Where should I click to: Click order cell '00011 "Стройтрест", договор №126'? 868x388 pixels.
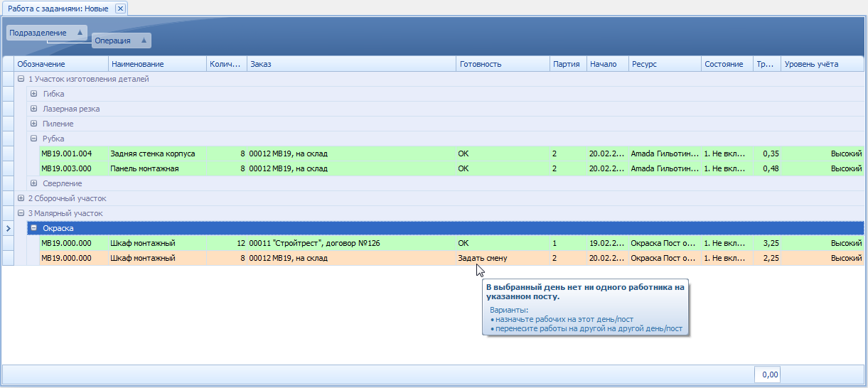point(351,243)
